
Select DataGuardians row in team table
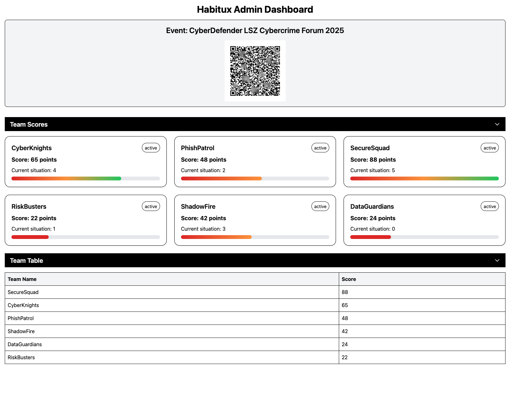(255, 344)
